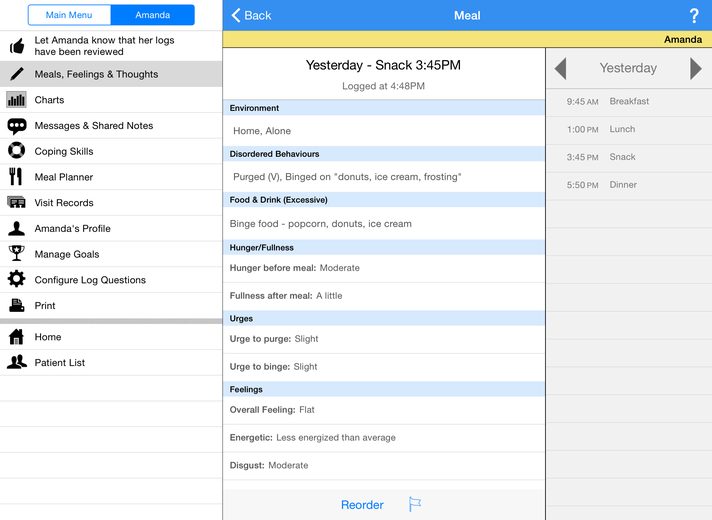Click the 'Purged (V), Binged on' behaviours row
Screen dimensions: 712x520
pyautogui.click(x=384, y=177)
